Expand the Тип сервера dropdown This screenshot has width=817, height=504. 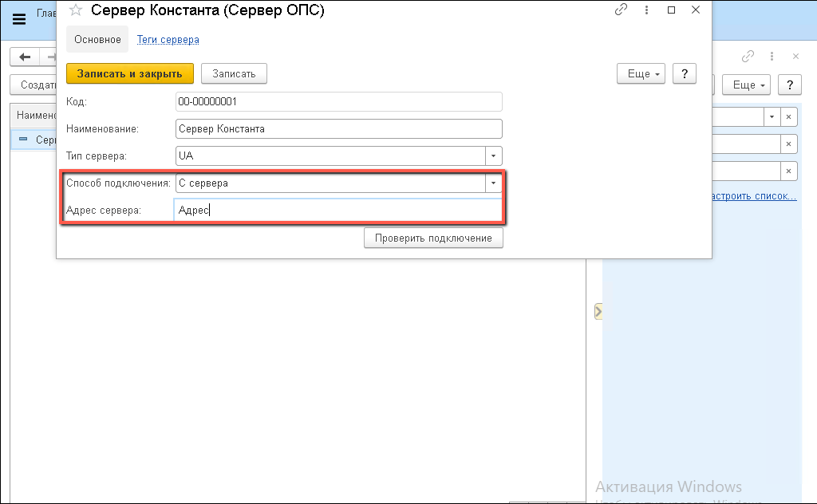[494, 156]
